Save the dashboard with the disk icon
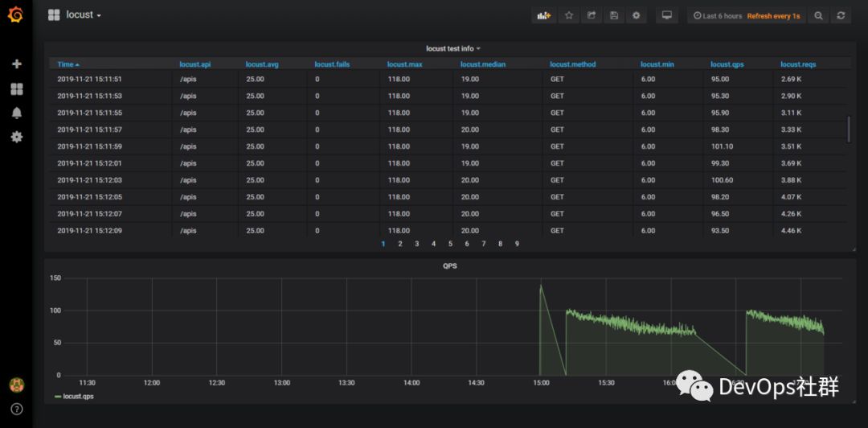Screen dimensions: 868x428 coord(614,15)
